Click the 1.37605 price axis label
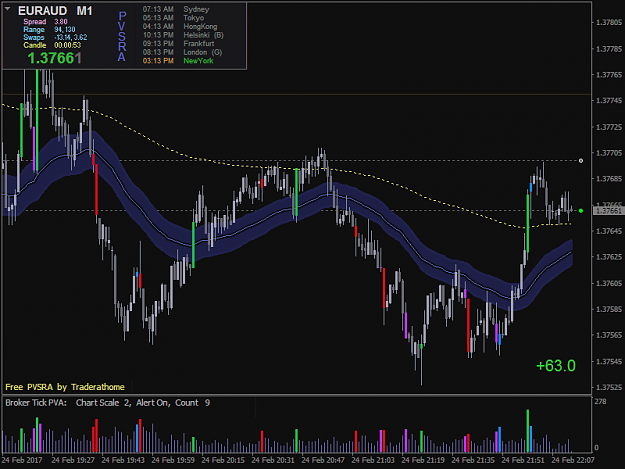The height and width of the screenshot is (469, 625). click(609, 283)
